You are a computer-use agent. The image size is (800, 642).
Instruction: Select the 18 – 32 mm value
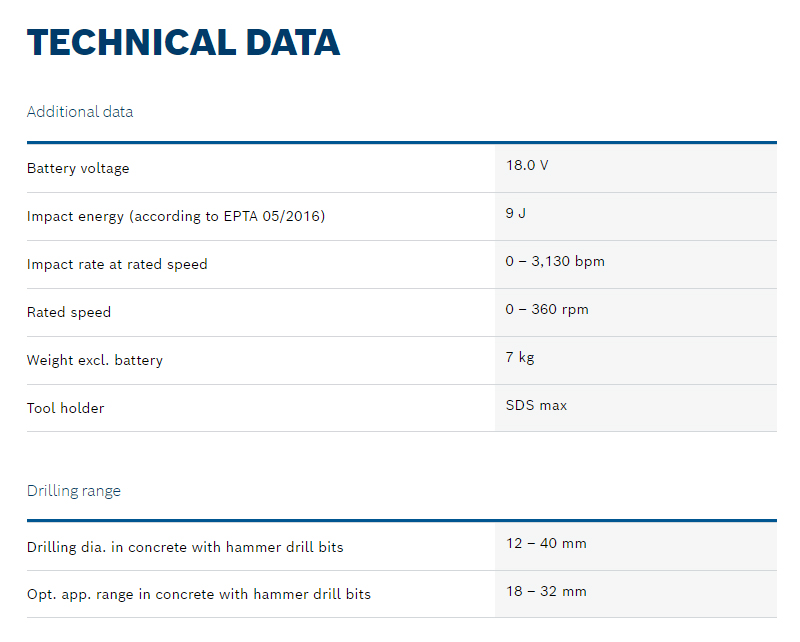point(546,591)
